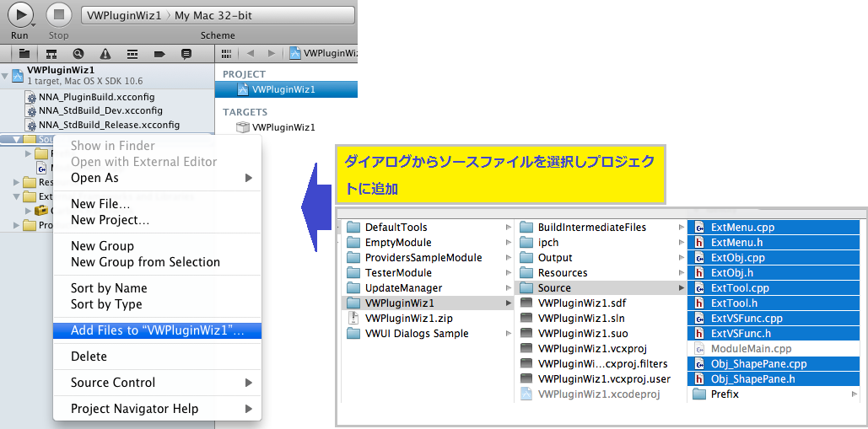
Task: Open the Debug navigator icon
Action: click(x=132, y=54)
